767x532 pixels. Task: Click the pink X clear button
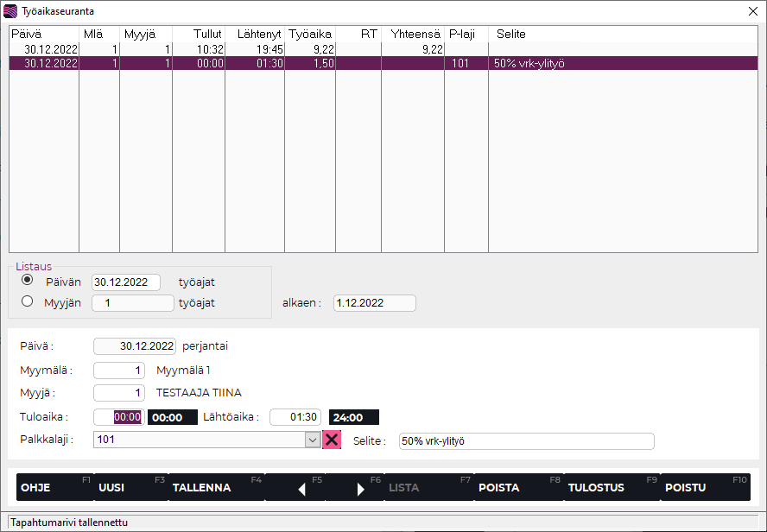[332, 440]
